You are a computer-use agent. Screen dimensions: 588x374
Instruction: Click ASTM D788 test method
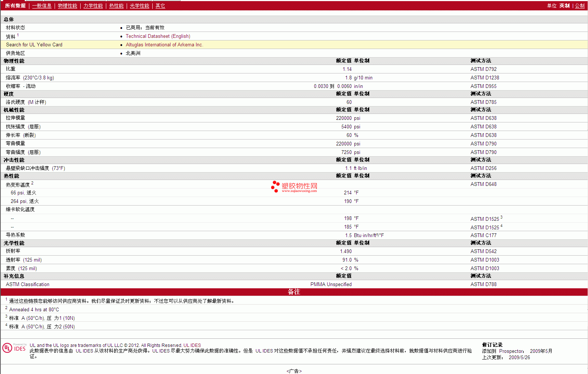coord(483,285)
